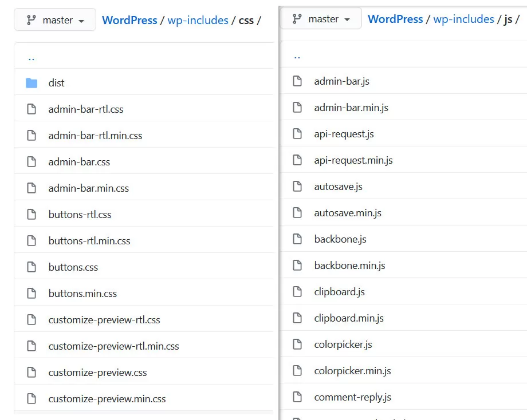This screenshot has width=527, height=420.
Task: Click file icon beside admin-bar-rtl.css
Action: [x=32, y=109]
